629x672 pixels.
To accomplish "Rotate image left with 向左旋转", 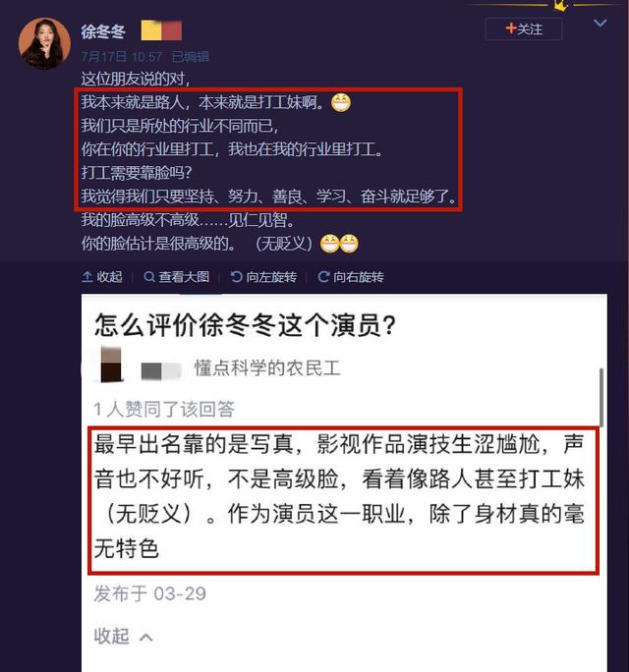I will tap(263, 277).
